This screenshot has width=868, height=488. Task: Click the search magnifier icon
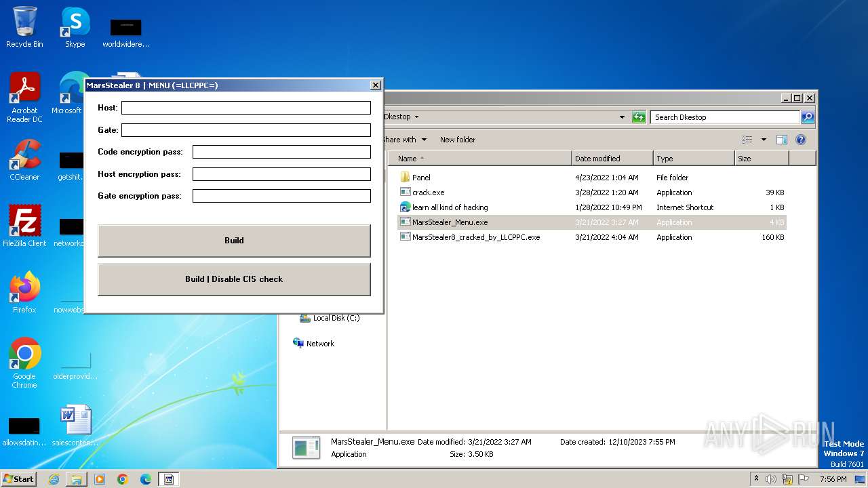tap(808, 117)
